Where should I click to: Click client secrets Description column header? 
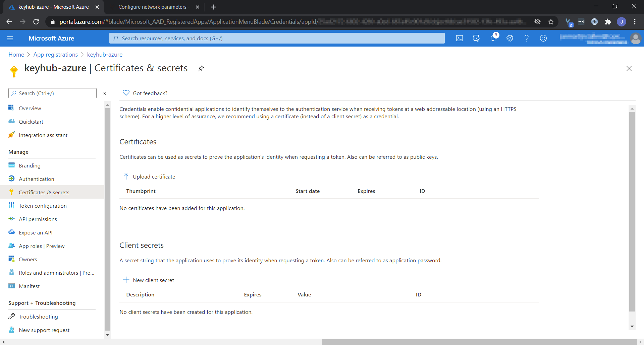tap(140, 294)
